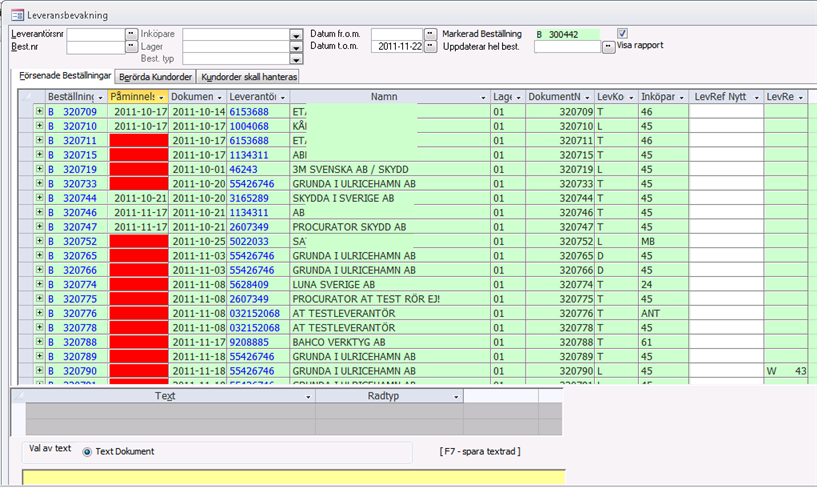Click the Leverantörsnr input field
This screenshot has width=817, height=488.
coord(95,34)
